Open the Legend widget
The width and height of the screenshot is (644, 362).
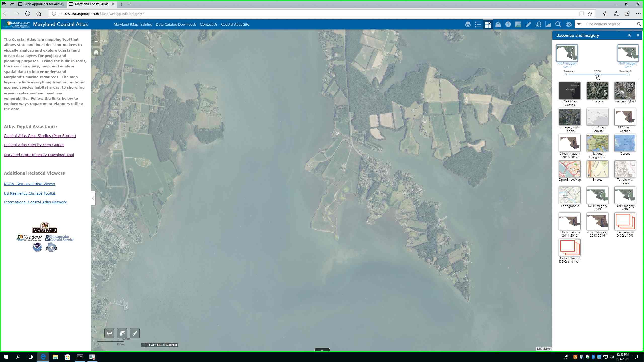[x=478, y=24]
